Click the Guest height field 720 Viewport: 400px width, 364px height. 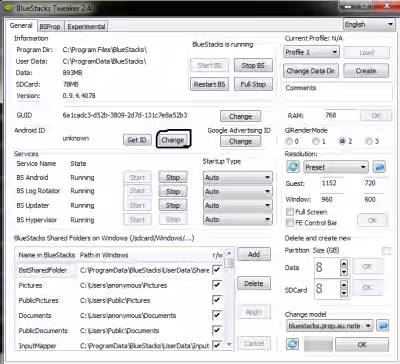point(375,183)
